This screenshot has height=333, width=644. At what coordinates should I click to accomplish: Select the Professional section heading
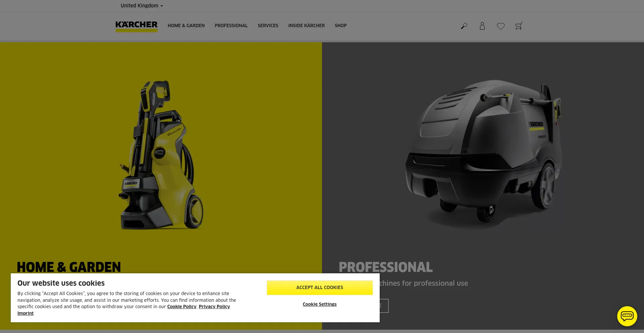pyautogui.click(x=385, y=267)
